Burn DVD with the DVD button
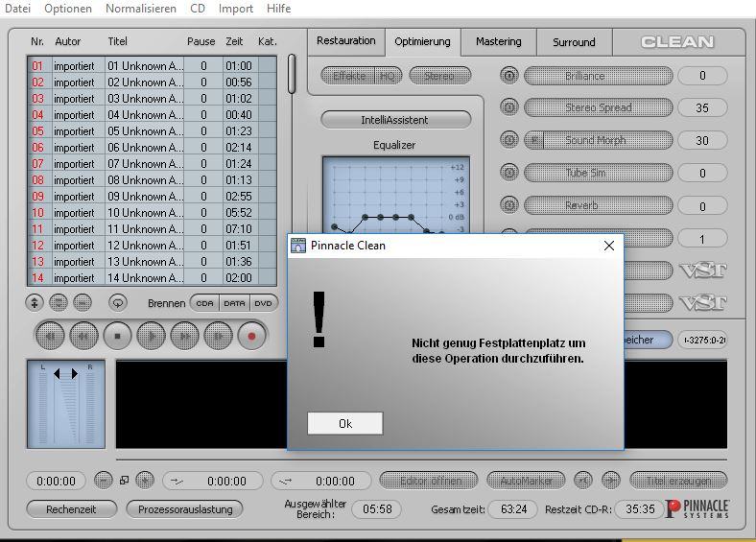This screenshot has width=756, height=542. (264, 303)
